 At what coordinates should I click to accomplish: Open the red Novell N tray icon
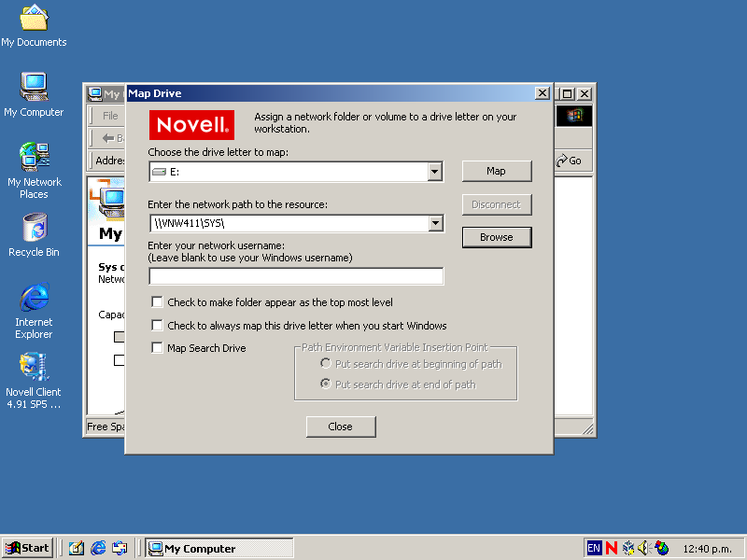(612, 548)
